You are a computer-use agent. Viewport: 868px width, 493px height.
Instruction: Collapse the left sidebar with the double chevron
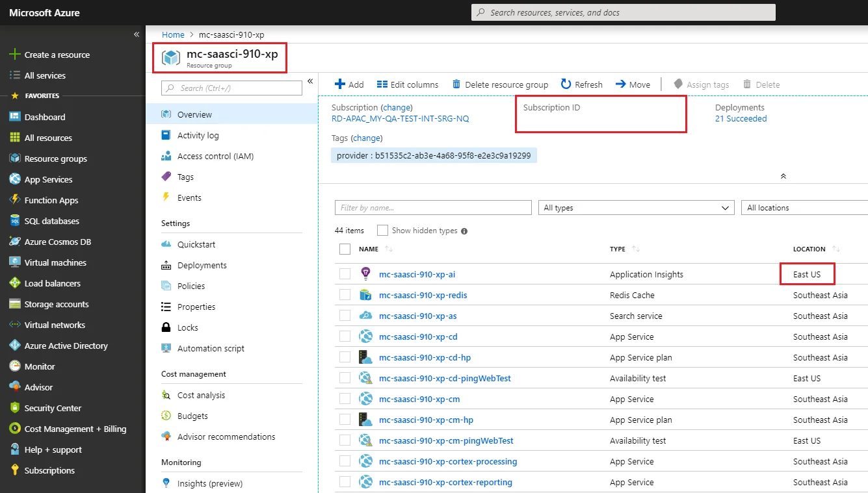coord(137,34)
